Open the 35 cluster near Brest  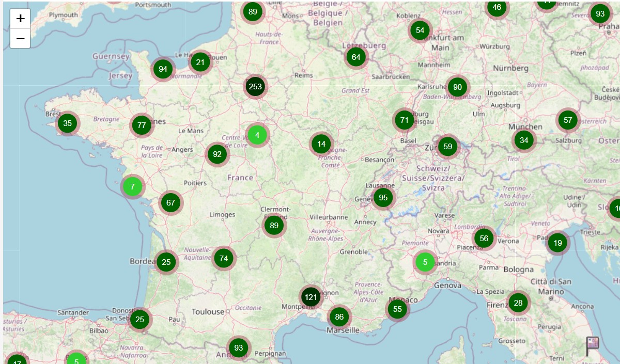[68, 123]
